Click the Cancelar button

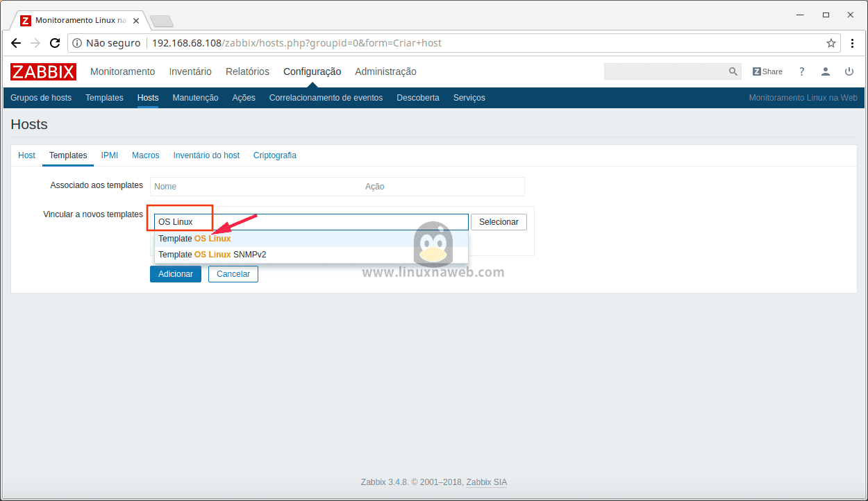[x=233, y=274]
